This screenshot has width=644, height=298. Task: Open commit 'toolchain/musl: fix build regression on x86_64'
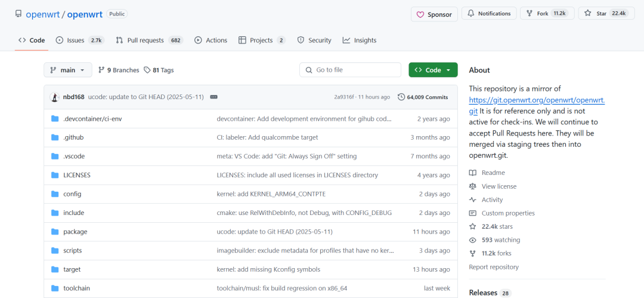click(282, 288)
